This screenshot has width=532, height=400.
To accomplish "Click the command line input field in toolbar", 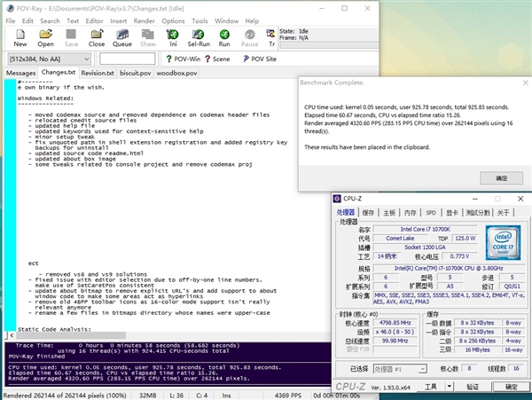I will pyautogui.click(x=127, y=59).
